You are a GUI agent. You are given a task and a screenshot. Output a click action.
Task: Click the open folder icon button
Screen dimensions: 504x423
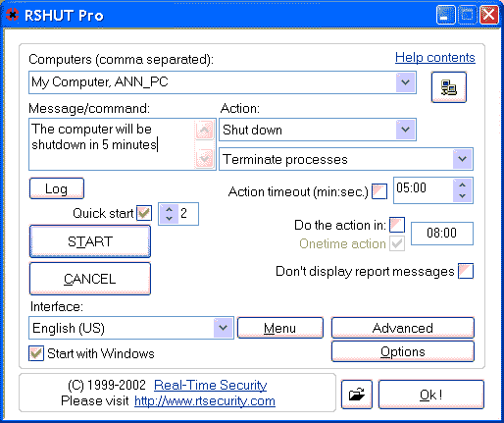point(357,395)
